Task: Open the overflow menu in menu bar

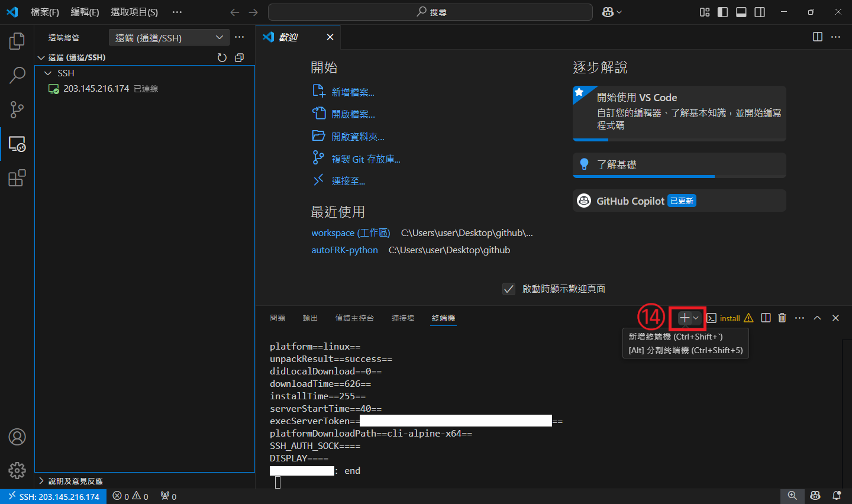Action: [x=177, y=12]
